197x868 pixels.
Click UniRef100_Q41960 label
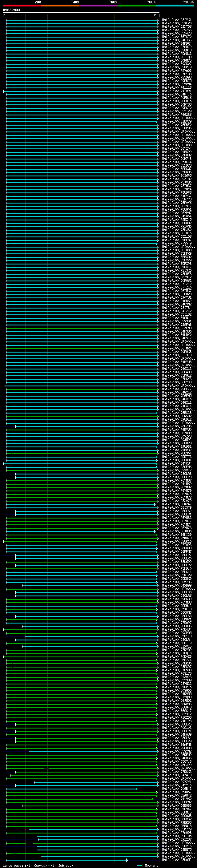pos(176,799)
